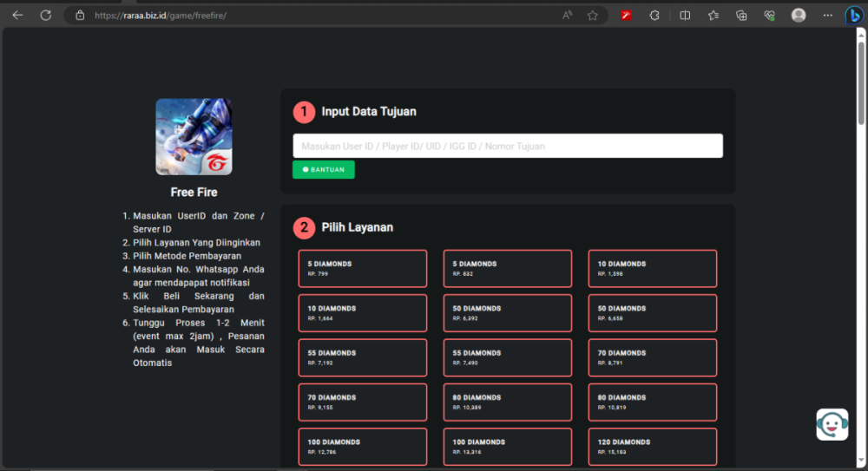Reload the page with refresh icon
The width and height of the screenshot is (868, 471).
tap(45, 15)
